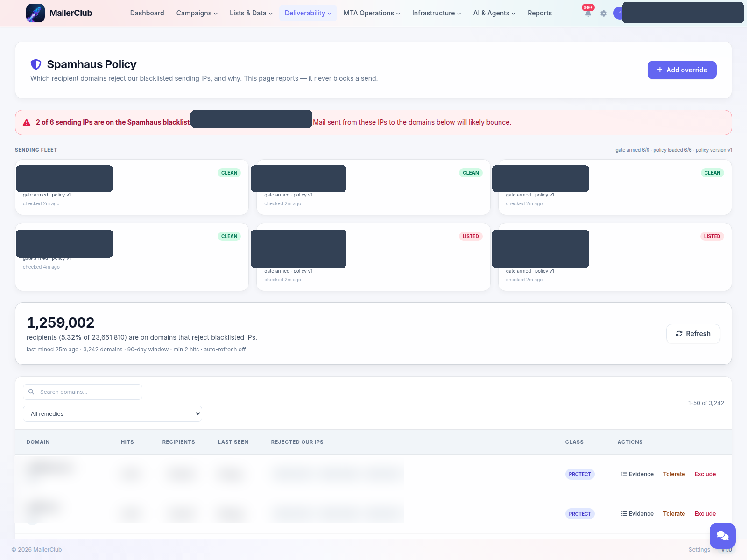747x560 pixels.
Task: Expand the Lists & Data menu
Action: point(251,13)
